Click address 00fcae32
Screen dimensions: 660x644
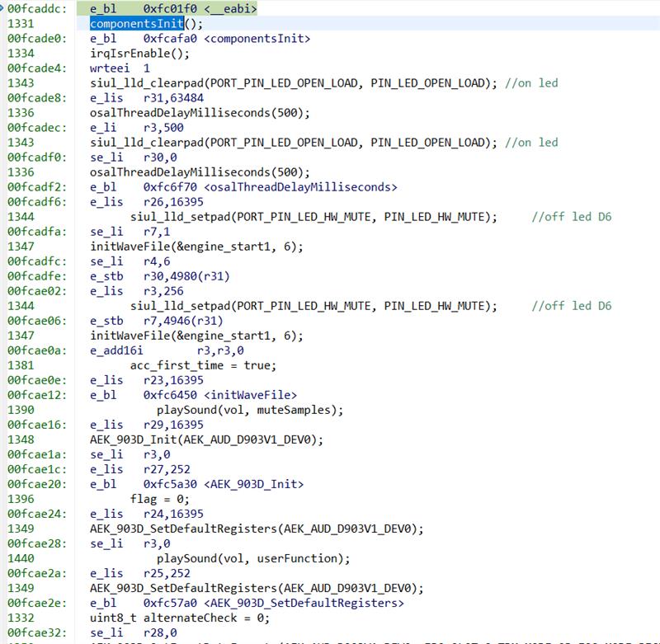tap(36, 633)
